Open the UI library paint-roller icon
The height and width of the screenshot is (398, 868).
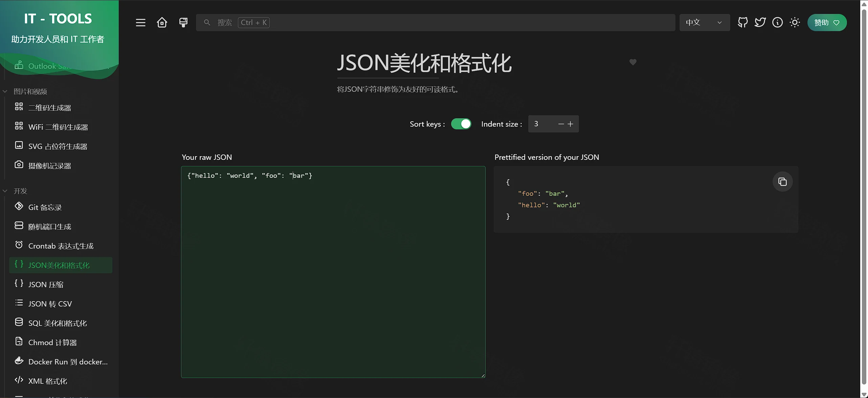(183, 23)
